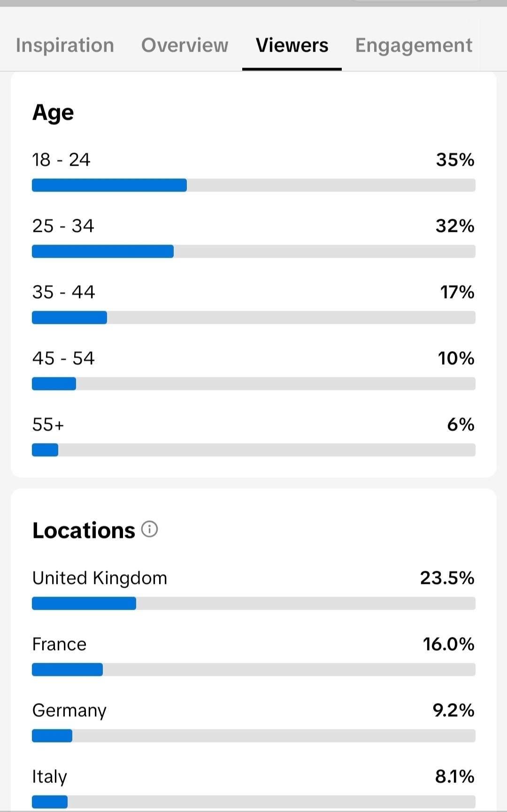Open the Locations info icon
The image size is (507, 812).
click(149, 529)
